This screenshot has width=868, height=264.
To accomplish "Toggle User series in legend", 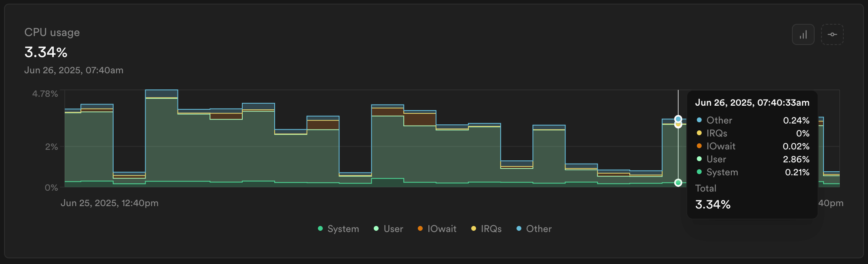I will [x=388, y=229].
